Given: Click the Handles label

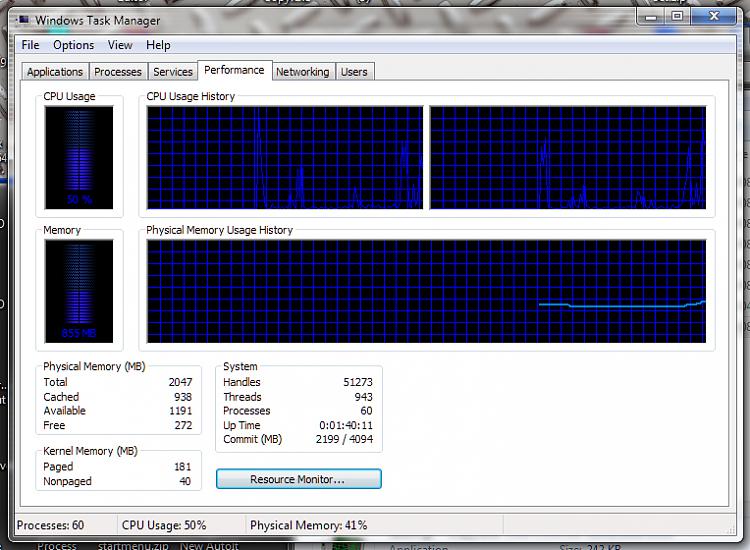Looking at the screenshot, I should pos(242,382).
